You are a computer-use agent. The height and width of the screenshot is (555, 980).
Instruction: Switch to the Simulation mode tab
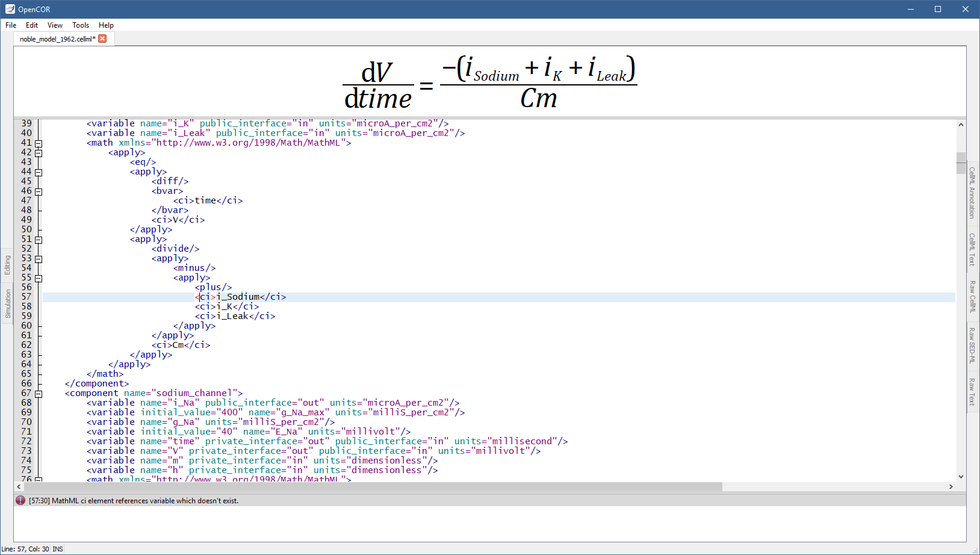(8, 303)
